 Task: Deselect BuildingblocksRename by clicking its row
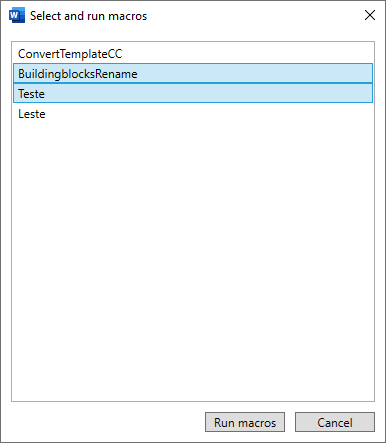tap(193, 73)
